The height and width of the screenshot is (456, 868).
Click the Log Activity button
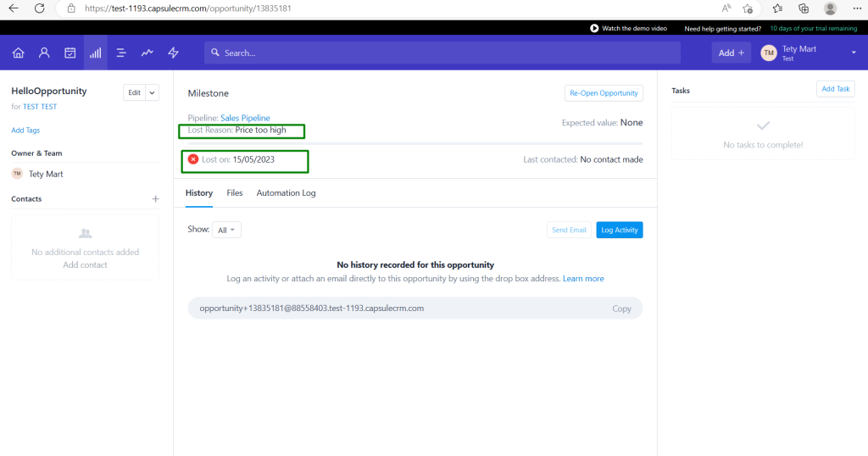[620, 230]
